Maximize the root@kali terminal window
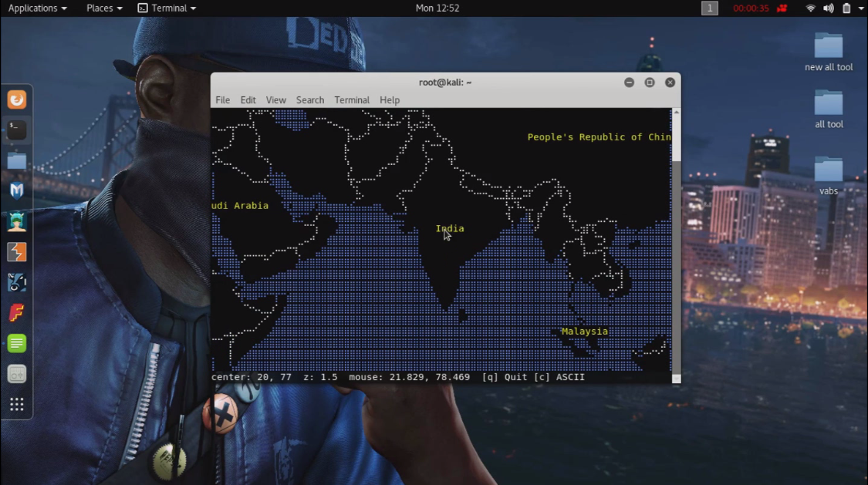868x485 pixels. [650, 83]
